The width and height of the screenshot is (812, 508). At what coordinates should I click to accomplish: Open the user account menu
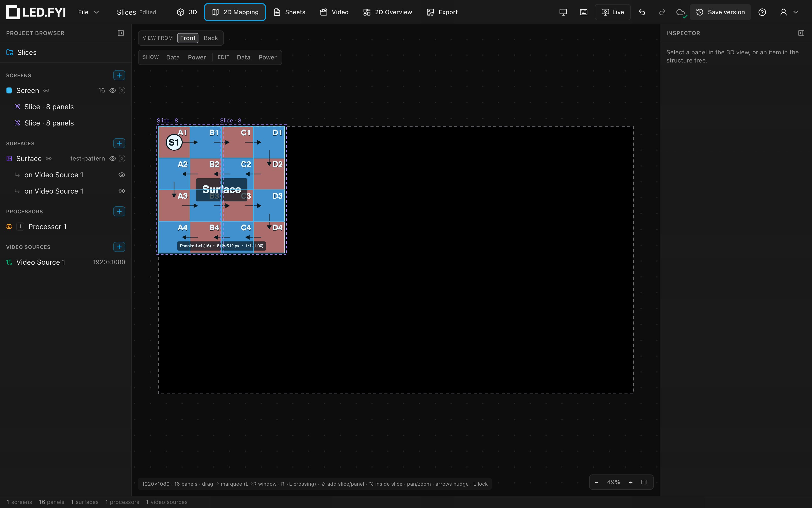click(x=789, y=12)
